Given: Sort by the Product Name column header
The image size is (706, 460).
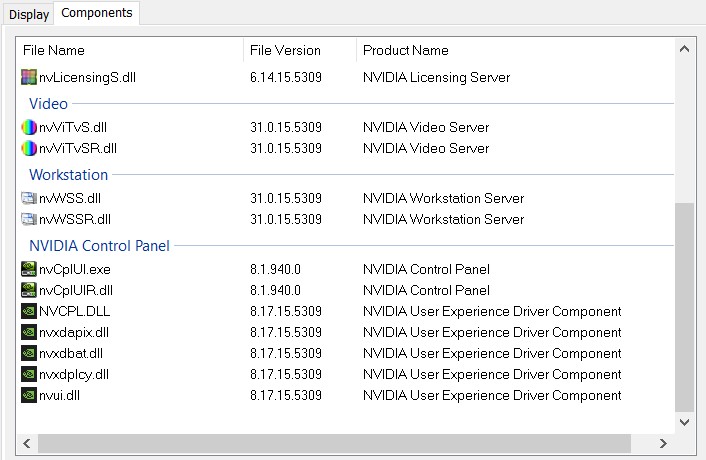Looking at the screenshot, I should pos(516,50).
